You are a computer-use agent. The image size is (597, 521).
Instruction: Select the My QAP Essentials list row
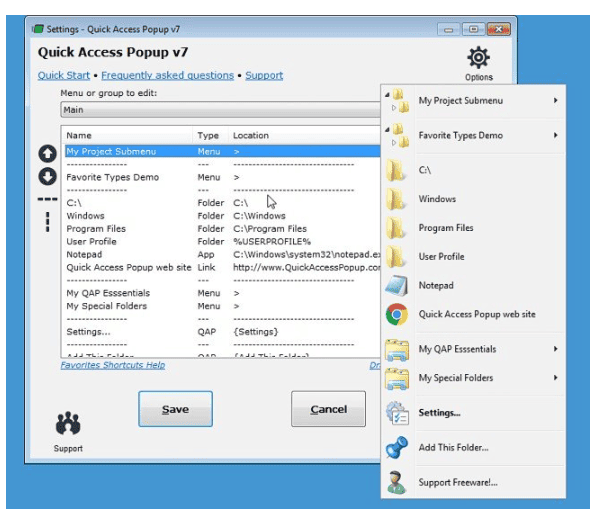pyautogui.click(x=223, y=293)
